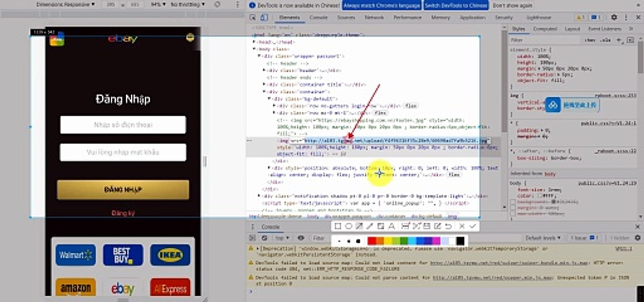Cancel the screenshot with the X icon
The width and height of the screenshot is (644, 302).
click(x=462, y=226)
